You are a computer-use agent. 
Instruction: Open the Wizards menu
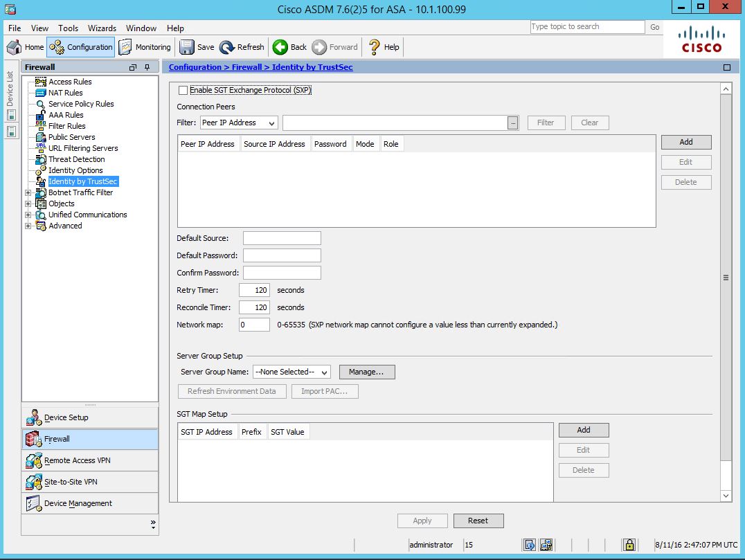click(x=102, y=28)
